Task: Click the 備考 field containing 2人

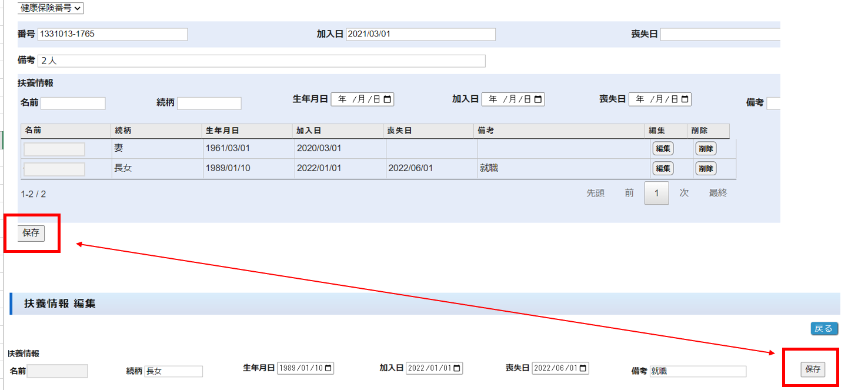Action: point(261,61)
